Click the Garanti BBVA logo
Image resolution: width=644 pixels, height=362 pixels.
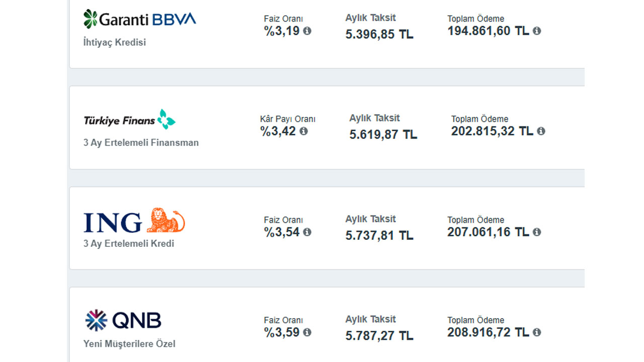(x=139, y=20)
